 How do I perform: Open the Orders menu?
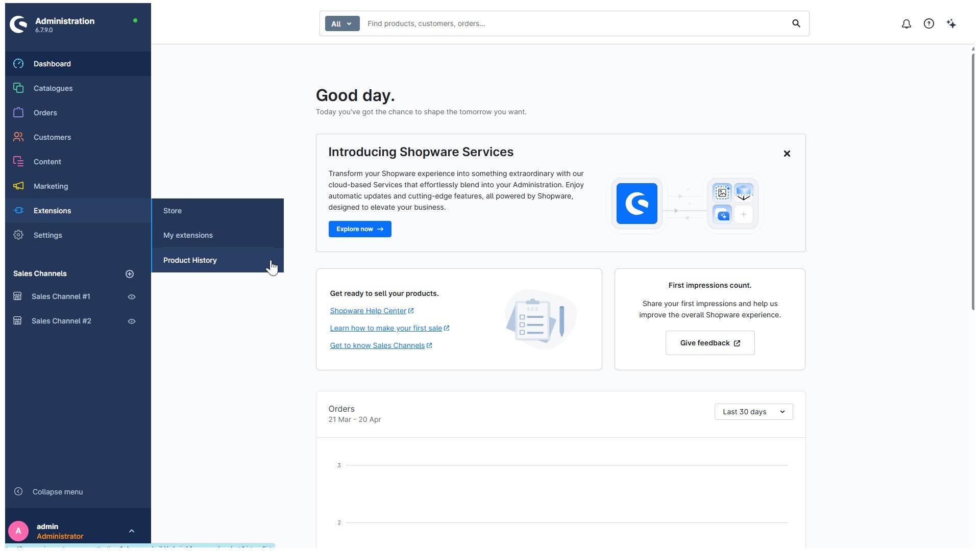pos(78,113)
